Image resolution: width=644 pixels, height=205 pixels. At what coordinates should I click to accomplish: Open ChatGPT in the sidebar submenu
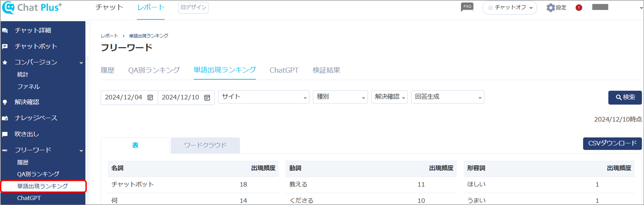point(29,198)
